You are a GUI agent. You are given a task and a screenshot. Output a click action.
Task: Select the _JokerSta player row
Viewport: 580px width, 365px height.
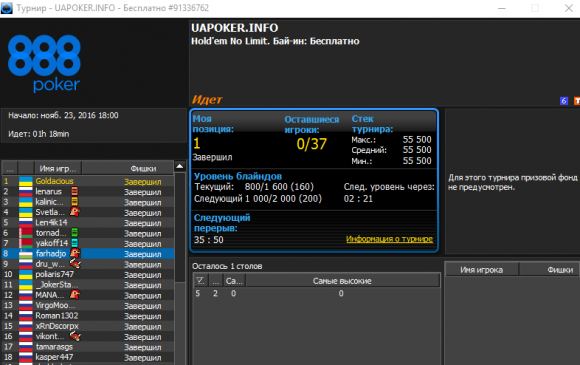[88, 285]
